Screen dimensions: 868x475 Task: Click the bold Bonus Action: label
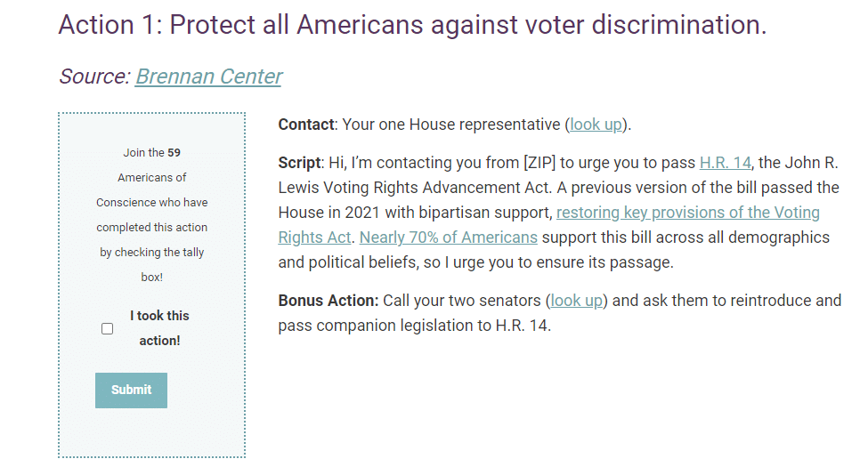329,301
